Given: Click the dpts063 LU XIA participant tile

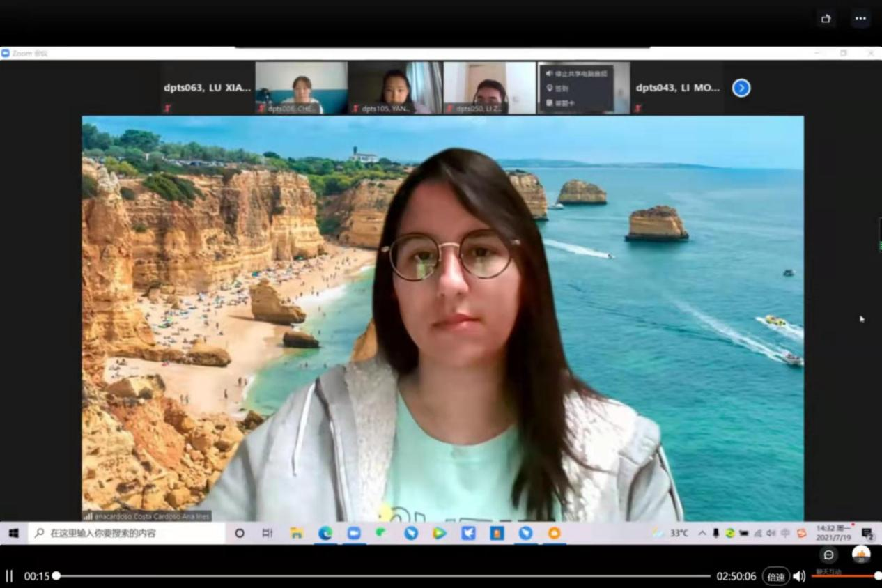Looking at the screenshot, I should coord(207,88).
